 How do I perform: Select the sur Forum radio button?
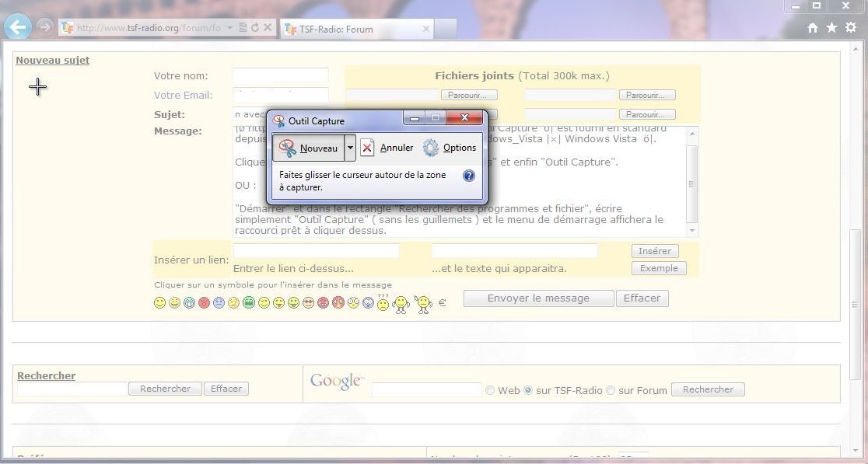tap(610, 390)
